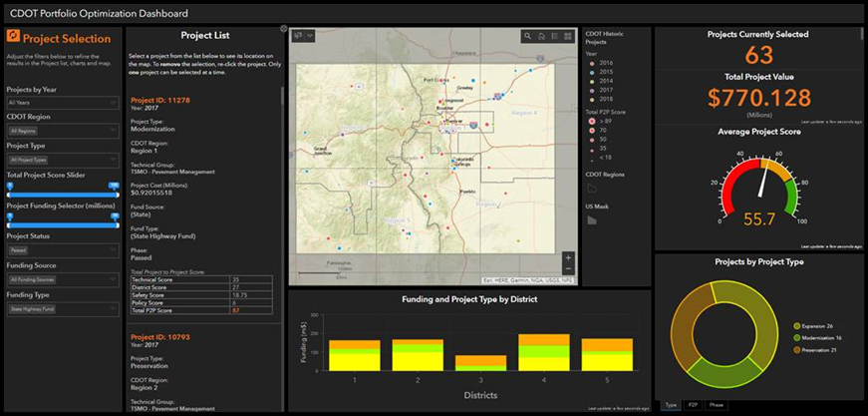Select Project ID: 10793 in the list
Viewport: 868px width, 416px height.
point(160,337)
